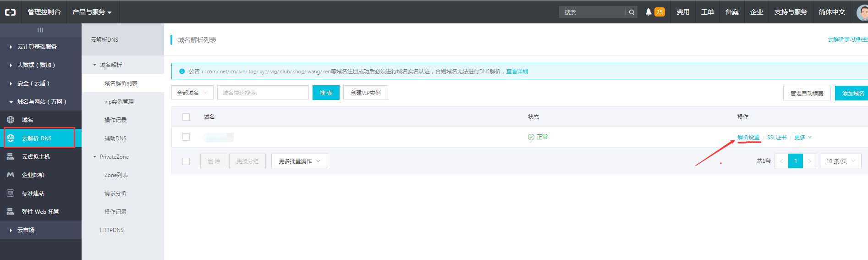Click the disabled 删除 button
Viewport: 868px width, 260px height.
pos(214,161)
